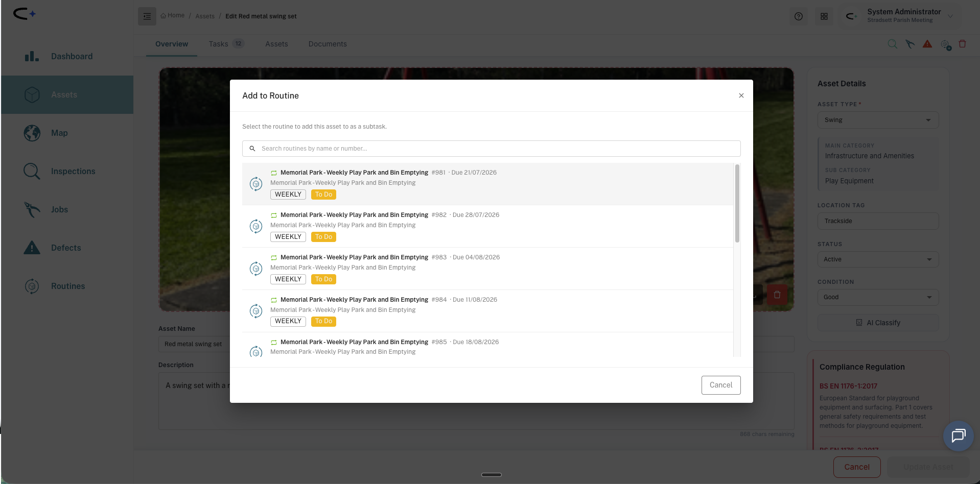Select routine #981 due 21/07/2026
Viewport: 980px width, 484px height.
(487, 184)
